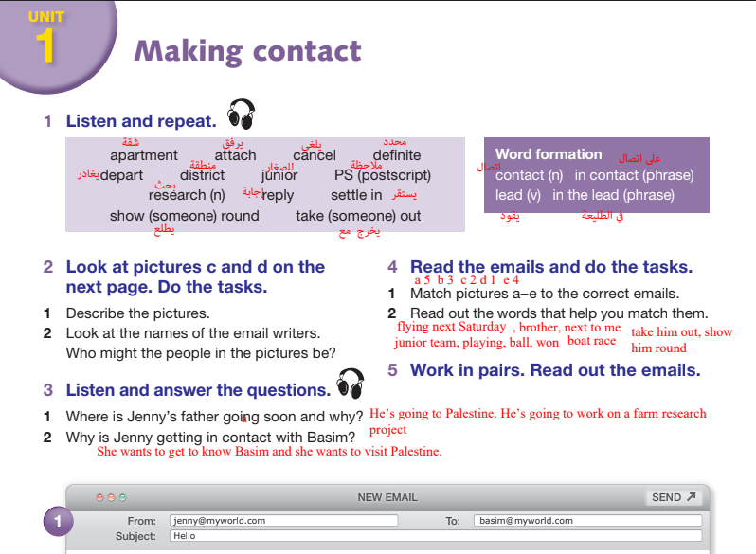Click Read out the words that help you match
This screenshot has width=756, height=554.
559,313
